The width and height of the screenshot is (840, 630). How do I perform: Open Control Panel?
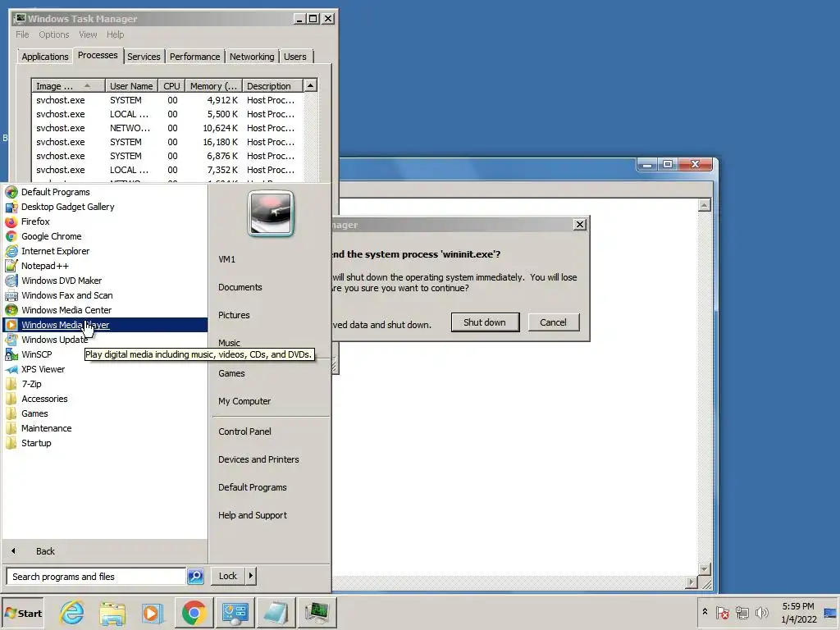click(244, 431)
